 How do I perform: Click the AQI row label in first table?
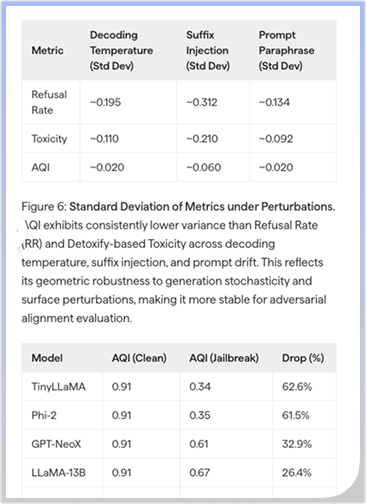tap(40, 167)
